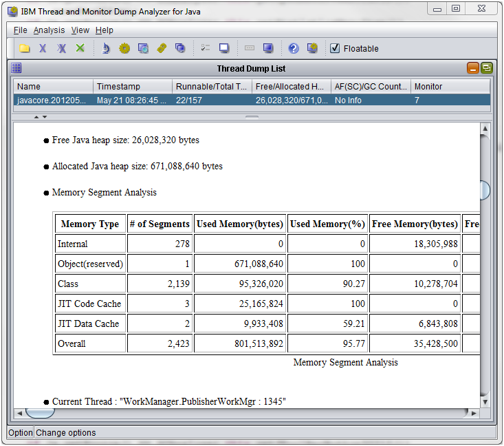Click the orange minimize panel icon

pos(473,68)
